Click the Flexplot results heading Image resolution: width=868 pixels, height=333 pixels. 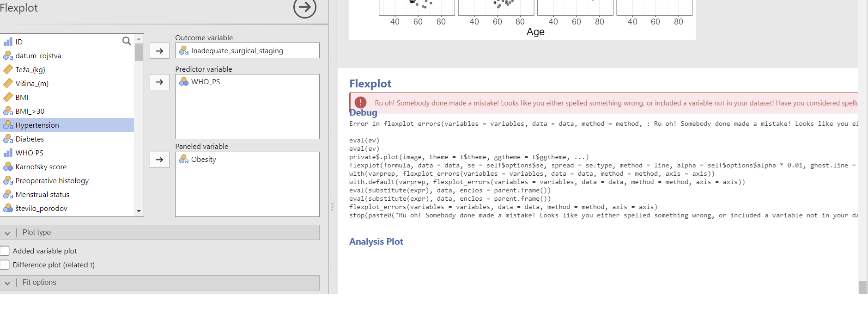pyautogui.click(x=370, y=84)
